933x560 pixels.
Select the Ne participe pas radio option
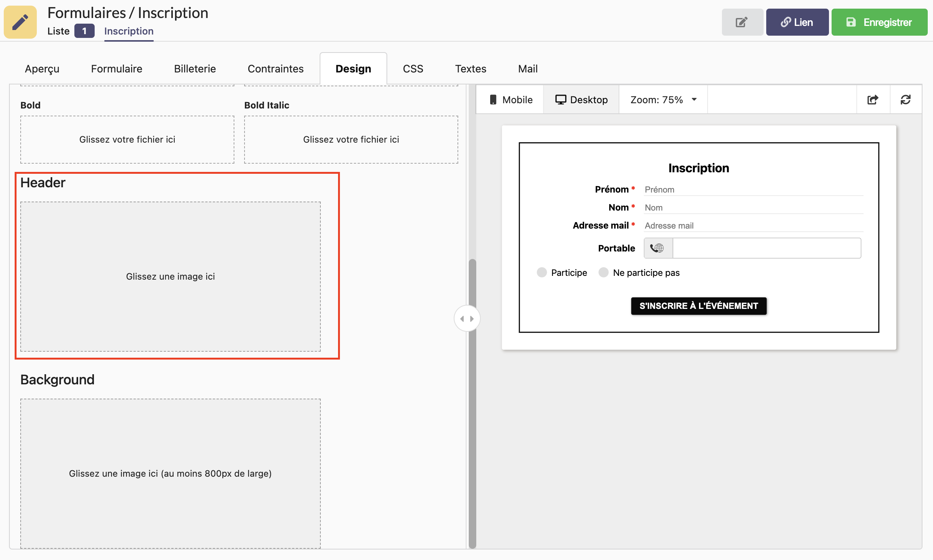[603, 272]
